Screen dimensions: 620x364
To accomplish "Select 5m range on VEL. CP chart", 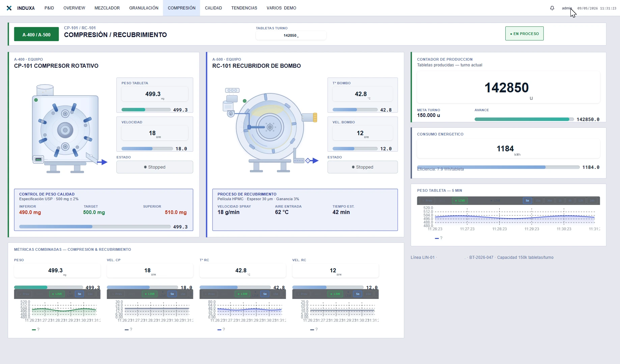I will 172,294.
